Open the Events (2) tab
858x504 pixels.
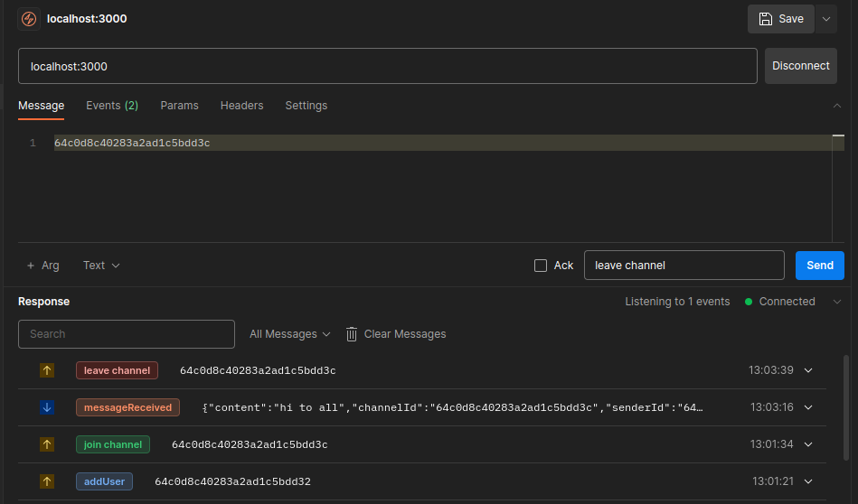coord(112,106)
